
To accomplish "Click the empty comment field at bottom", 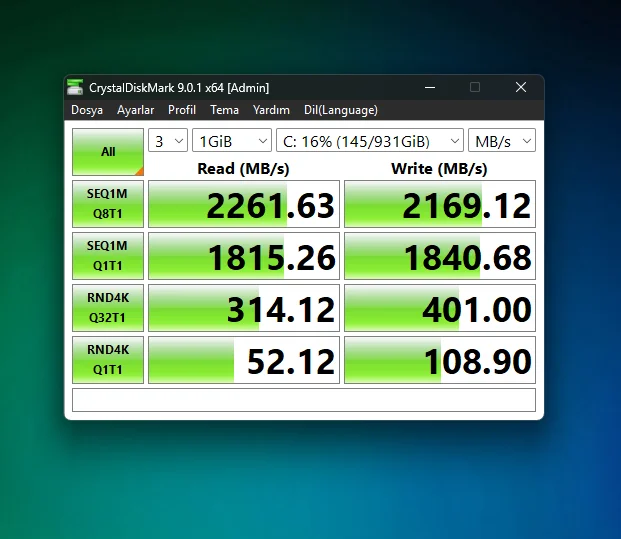I will click(304, 400).
